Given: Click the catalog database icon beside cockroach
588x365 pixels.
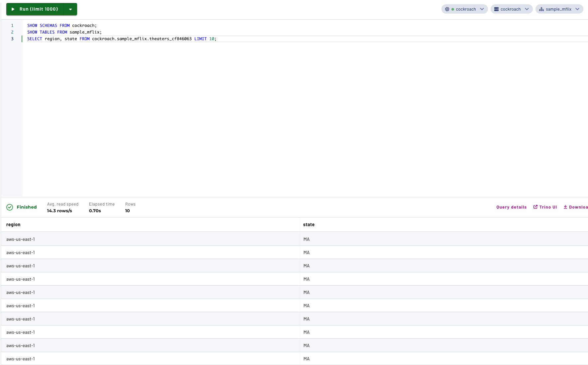Looking at the screenshot, I should (x=496, y=9).
